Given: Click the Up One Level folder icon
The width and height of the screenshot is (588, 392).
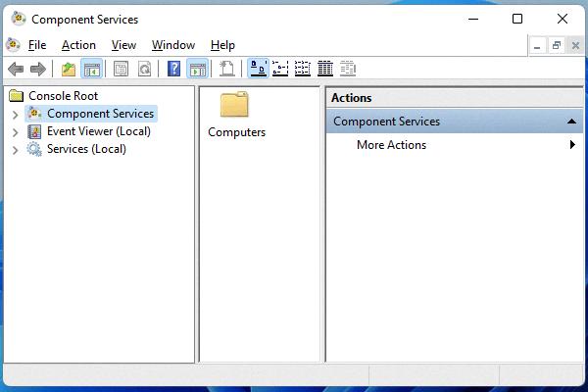Looking at the screenshot, I should click(68, 69).
